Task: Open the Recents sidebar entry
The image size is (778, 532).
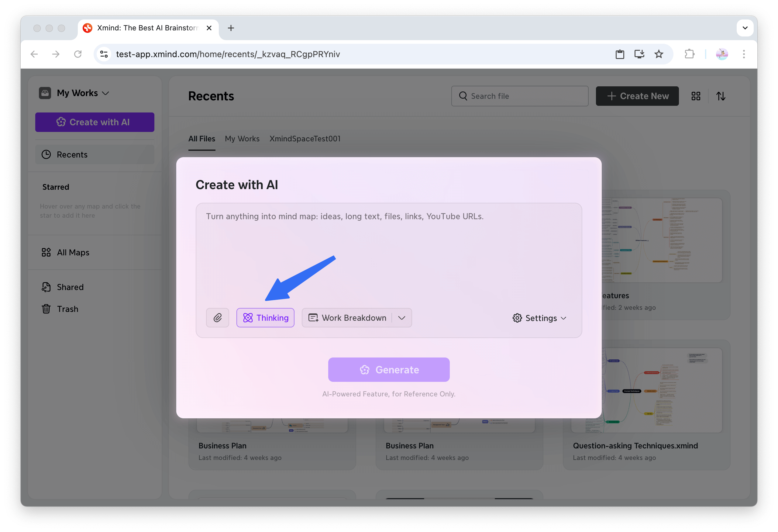Action: (71, 154)
